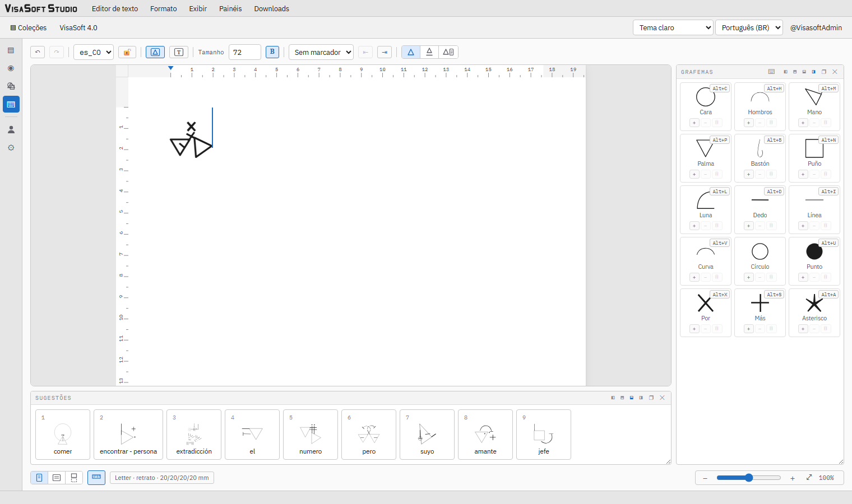Open the keyboard panel in left sidebar

click(11, 104)
